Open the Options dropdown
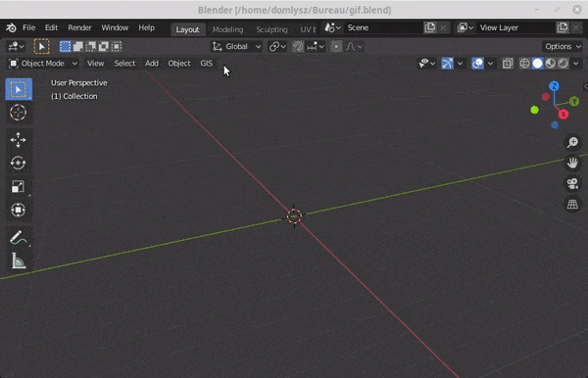This screenshot has width=588, height=378. tap(563, 46)
